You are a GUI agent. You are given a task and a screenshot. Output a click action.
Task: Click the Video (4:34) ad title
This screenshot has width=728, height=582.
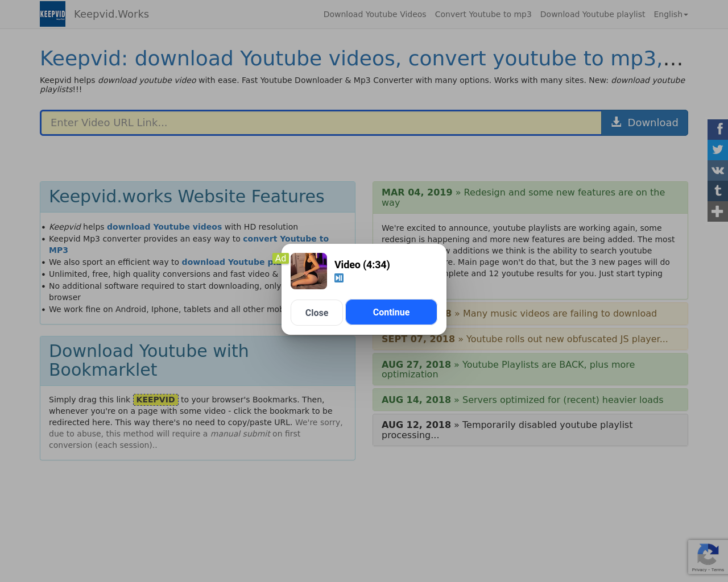362,265
